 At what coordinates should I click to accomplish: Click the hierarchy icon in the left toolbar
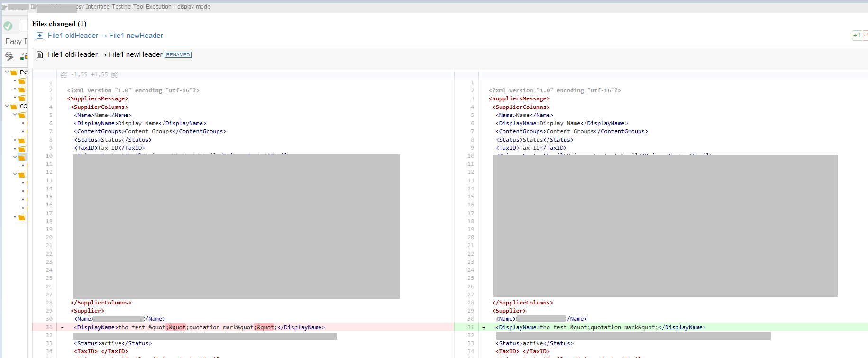[24, 56]
